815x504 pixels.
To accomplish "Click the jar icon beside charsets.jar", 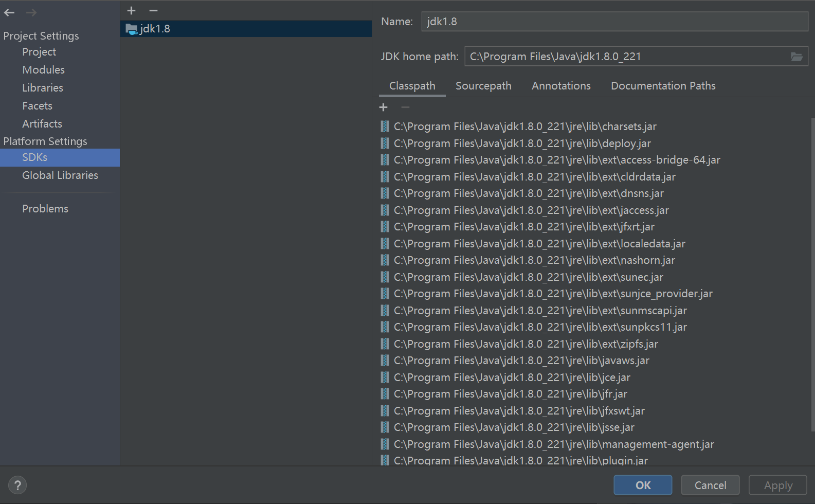I will [385, 127].
